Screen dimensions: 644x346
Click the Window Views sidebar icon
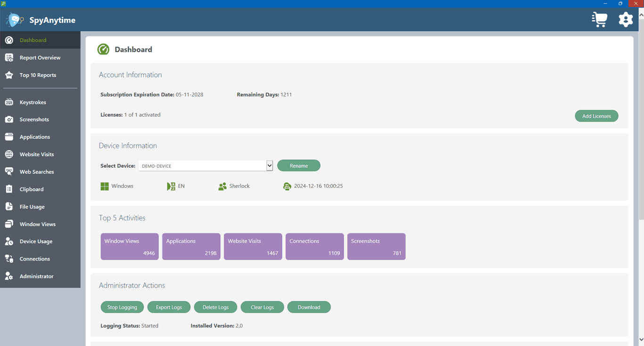pos(9,224)
